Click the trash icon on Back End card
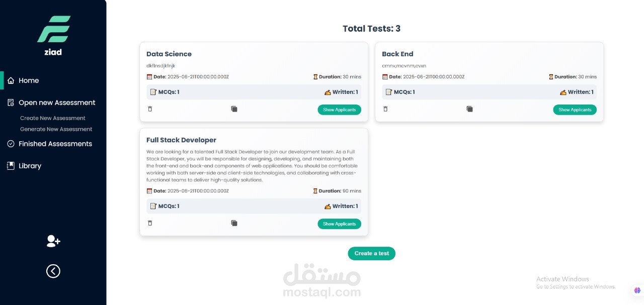 (x=385, y=109)
